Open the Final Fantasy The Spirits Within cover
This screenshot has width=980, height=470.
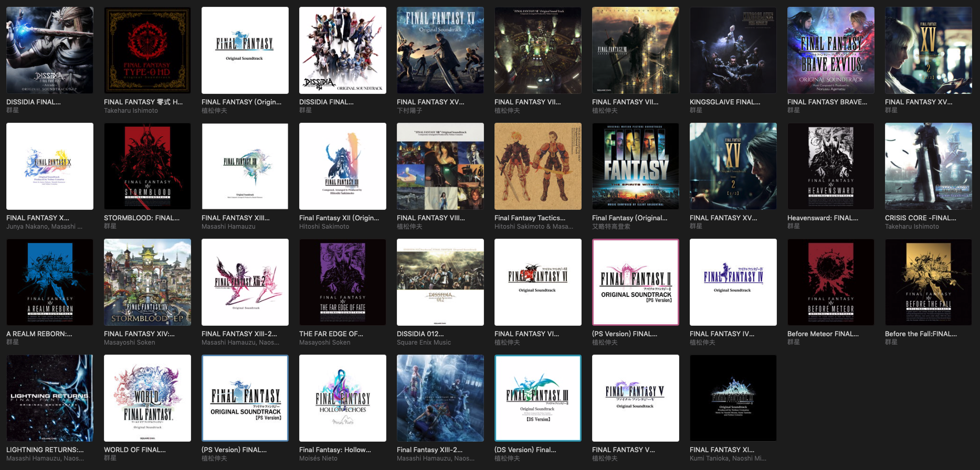pos(635,166)
